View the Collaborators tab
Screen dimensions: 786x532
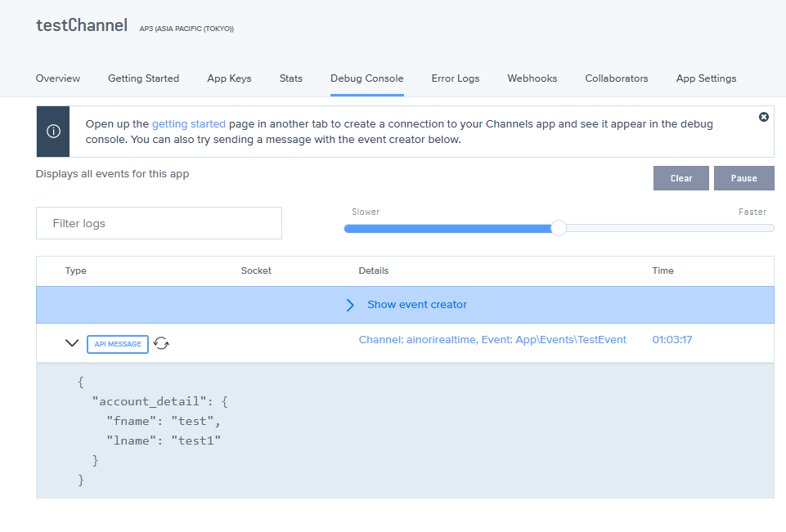coord(616,78)
